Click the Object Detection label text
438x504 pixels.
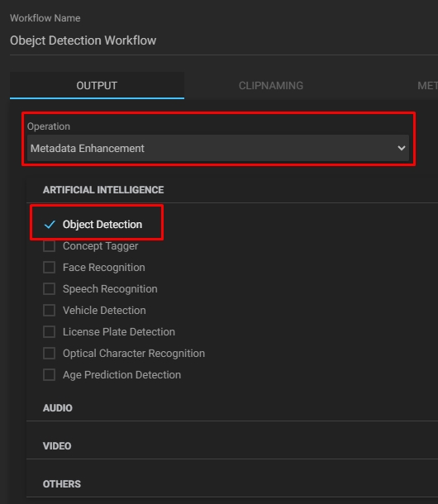click(102, 225)
